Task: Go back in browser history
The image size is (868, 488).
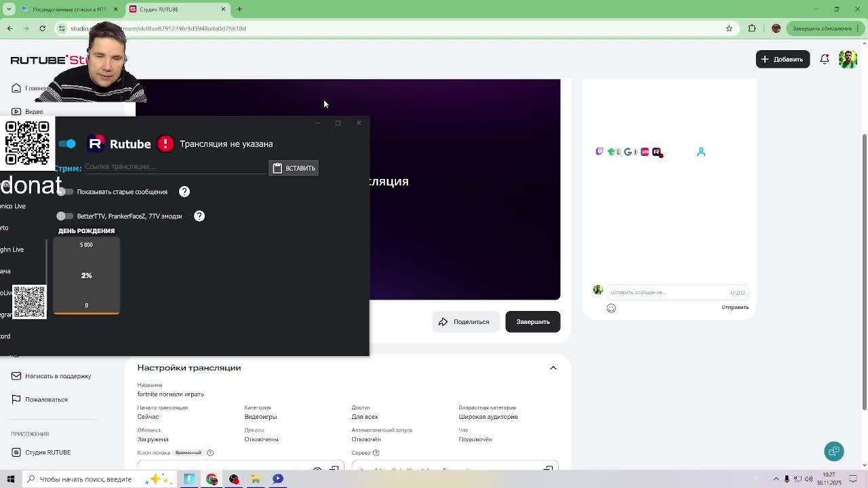Action: [9, 28]
